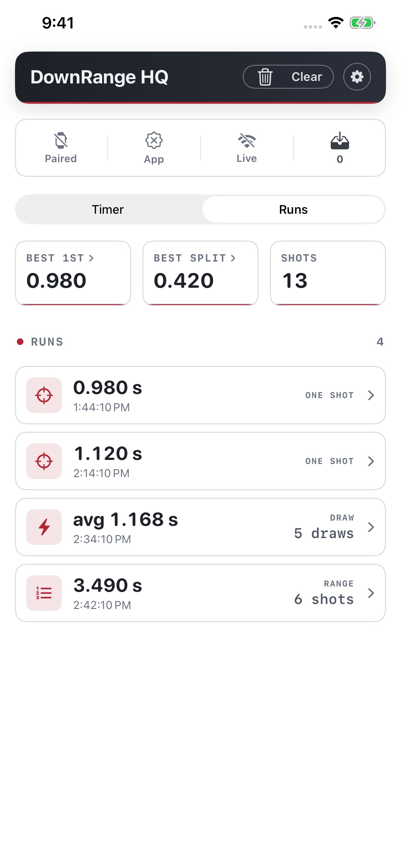The width and height of the screenshot is (401, 868).
Task: Tap the '6 shots' label
Action: click(x=324, y=600)
